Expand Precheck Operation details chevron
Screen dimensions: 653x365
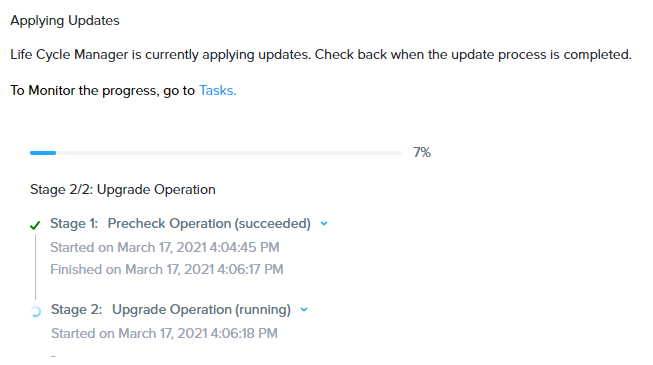pos(324,224)
